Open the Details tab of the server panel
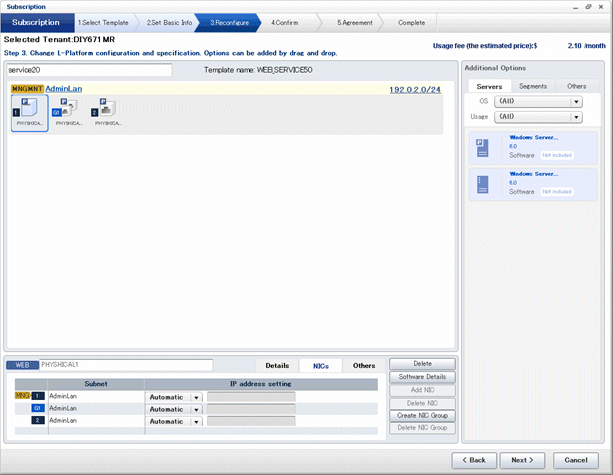Screen dimensions: 613x475 point(277,365)
